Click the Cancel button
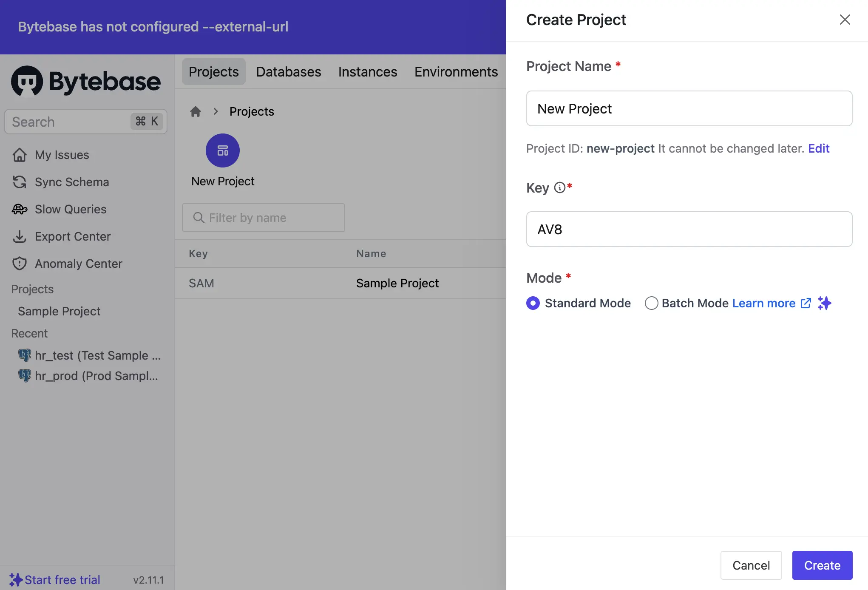The height and width of the screenshot is (590, 868). point(751,565)
